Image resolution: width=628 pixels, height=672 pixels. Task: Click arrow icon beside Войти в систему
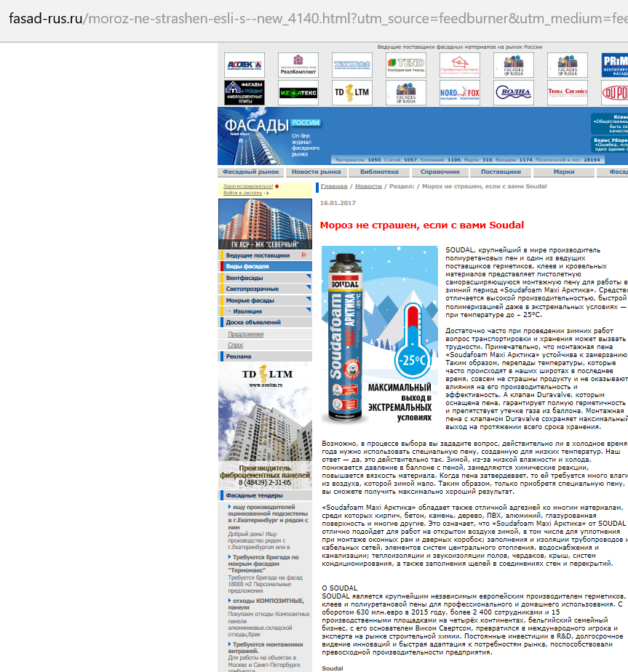click(x=266, y=193)
